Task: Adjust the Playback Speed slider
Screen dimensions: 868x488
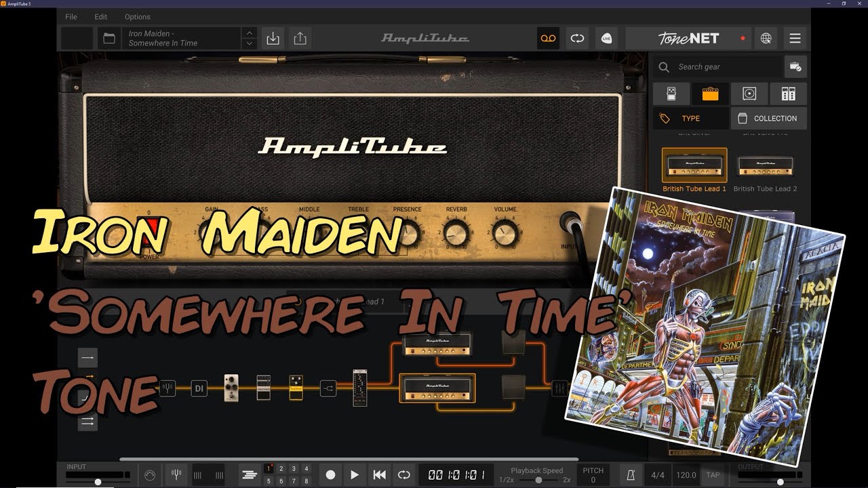Action: 538,480
